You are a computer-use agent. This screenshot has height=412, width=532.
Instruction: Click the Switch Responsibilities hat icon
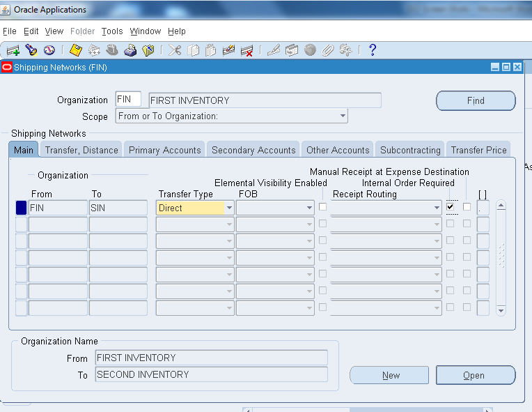[x=111, y=50]
